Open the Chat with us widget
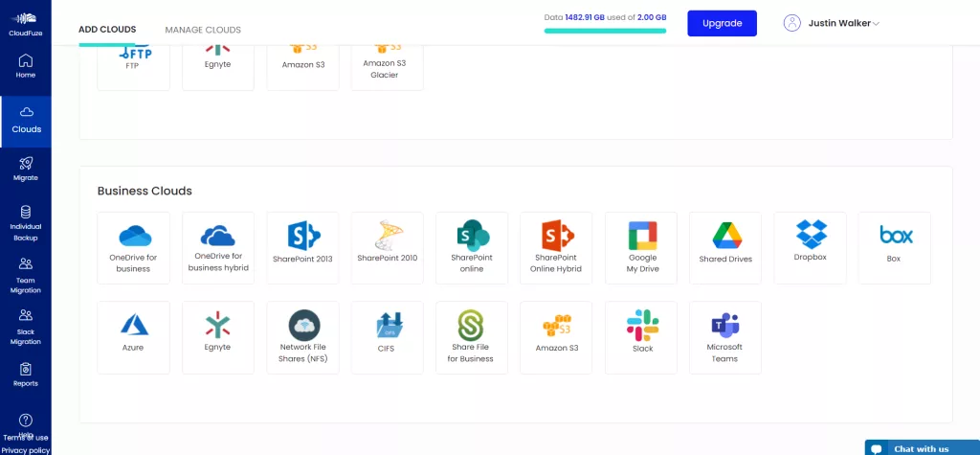Image resolution: width=980 pixels, height=455 pixels. tap(922, 448)
